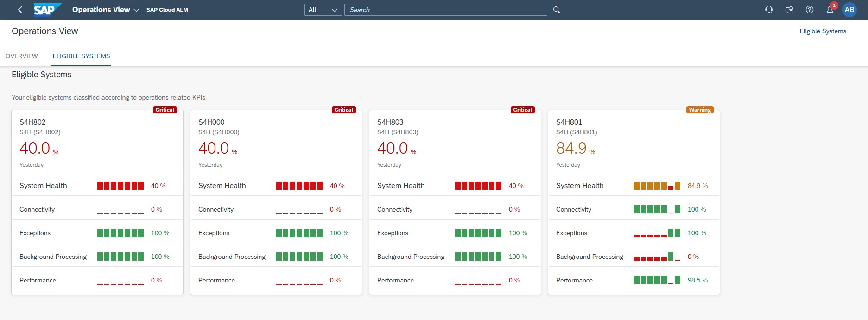Open the notifications bell
Screen dimensions: 868x320
click(x=830, y=10)
